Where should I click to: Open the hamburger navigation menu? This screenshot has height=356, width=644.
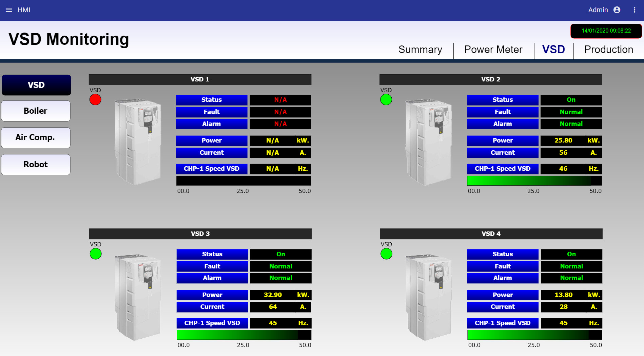point(9,10)
